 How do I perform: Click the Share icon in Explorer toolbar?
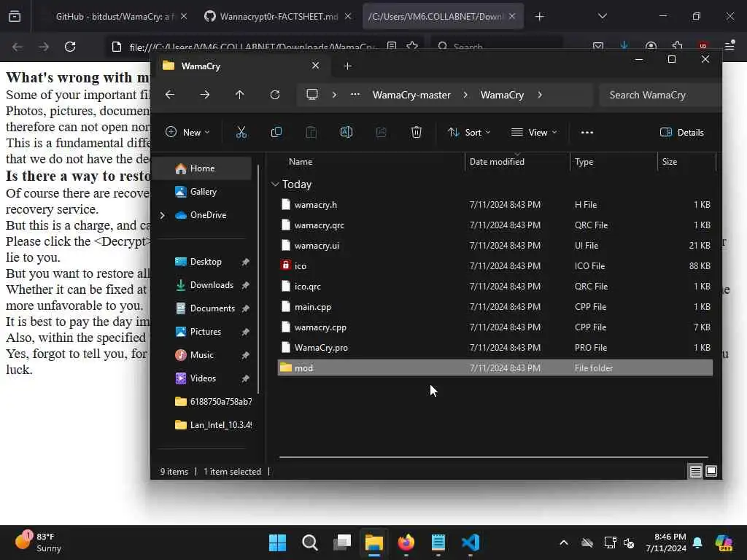click(381, 133)
